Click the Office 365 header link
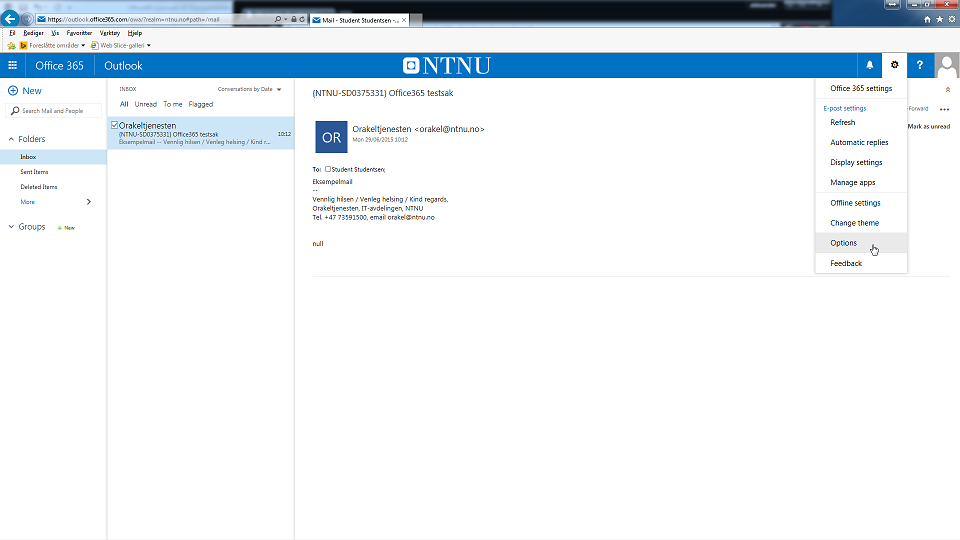The height and width of the screenshot is (540, 960). [x=59, y=66]
